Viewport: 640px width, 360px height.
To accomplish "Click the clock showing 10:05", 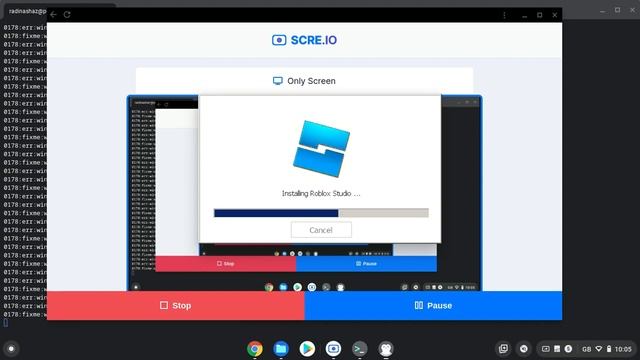I will [623, 349].
